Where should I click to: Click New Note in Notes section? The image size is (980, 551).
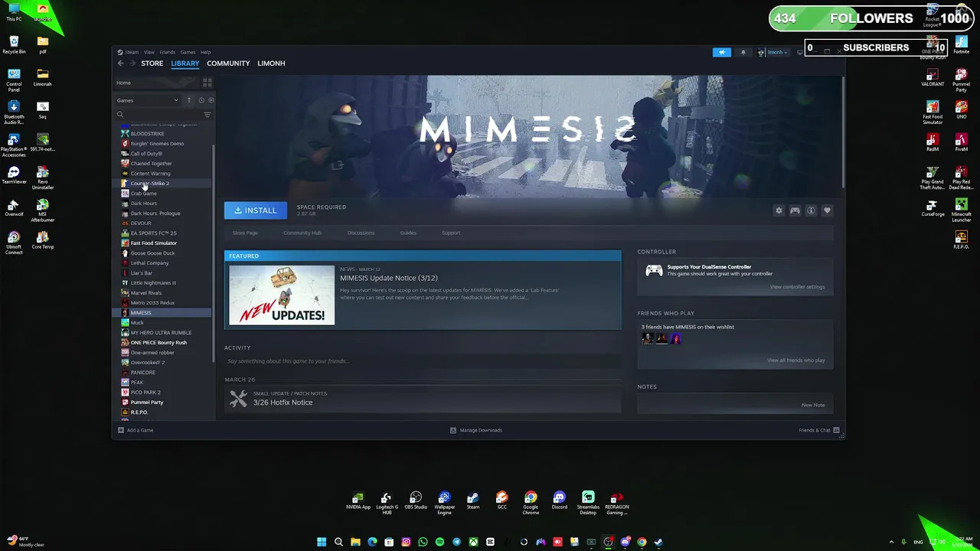point(813,405)
